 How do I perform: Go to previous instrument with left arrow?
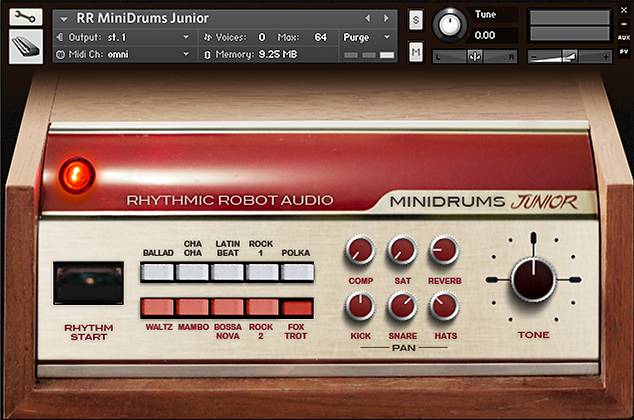click(368, 18)
